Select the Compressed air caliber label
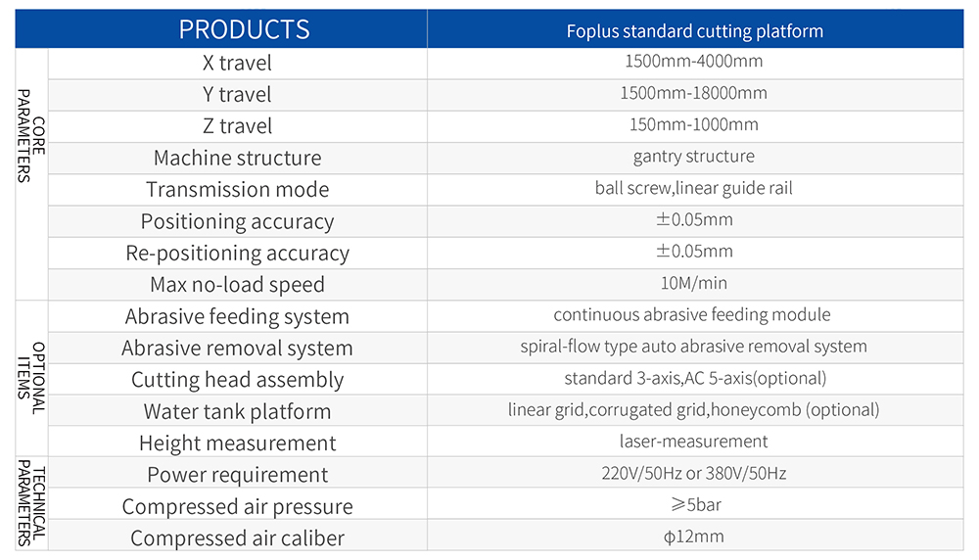The height and width of the screenshot is (560, 979). pyautogui.click(x=237, y=537)
